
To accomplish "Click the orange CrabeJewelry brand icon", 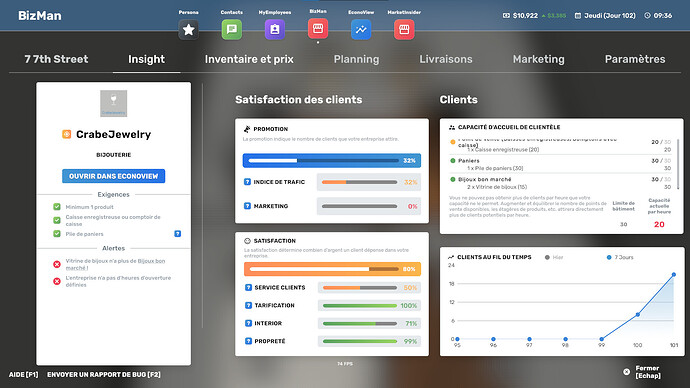I will 66,134.
